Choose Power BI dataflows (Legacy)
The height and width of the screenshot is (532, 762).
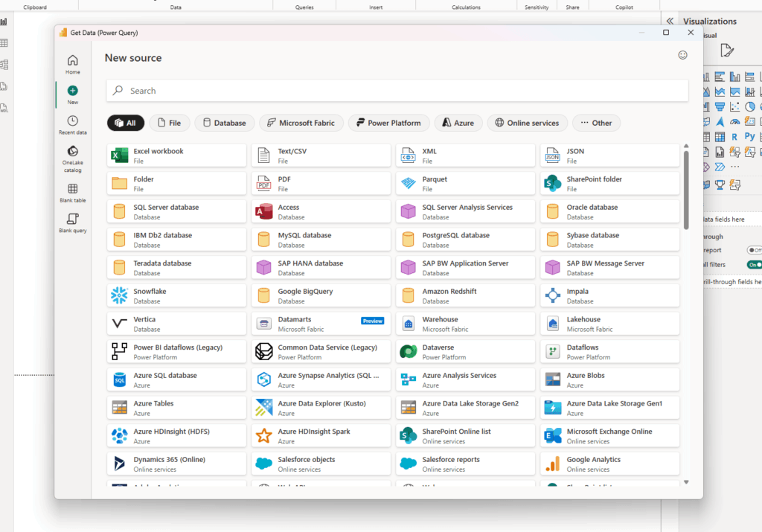(x=176, y=352)
